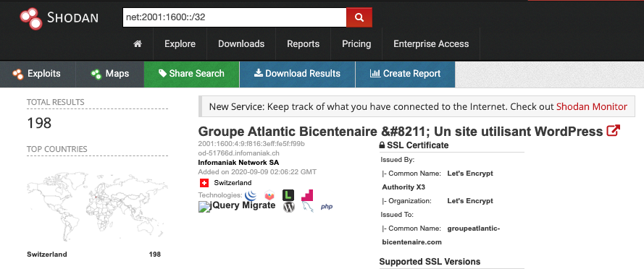Click the Switzerland flag icon
This screenshot has width=644, height=269.
204,183
